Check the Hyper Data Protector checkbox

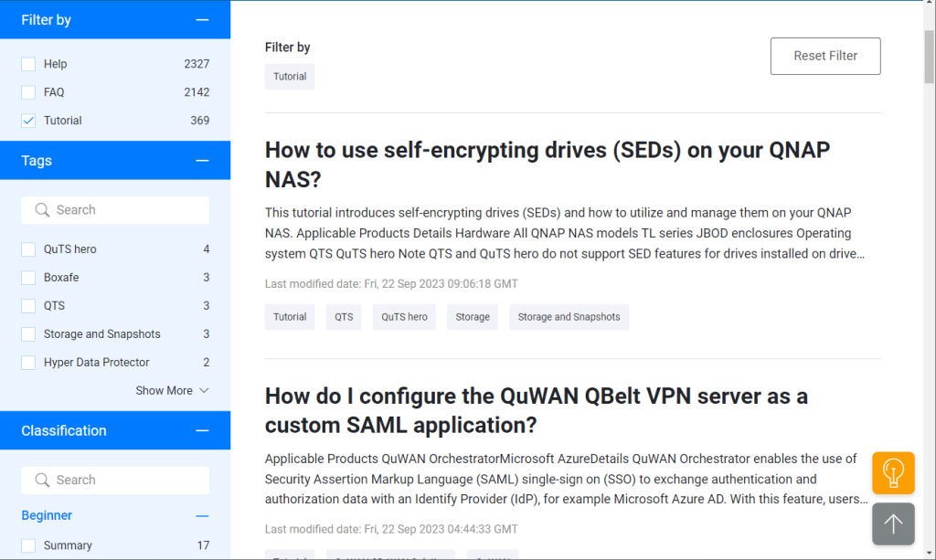(x=28, y=363)
